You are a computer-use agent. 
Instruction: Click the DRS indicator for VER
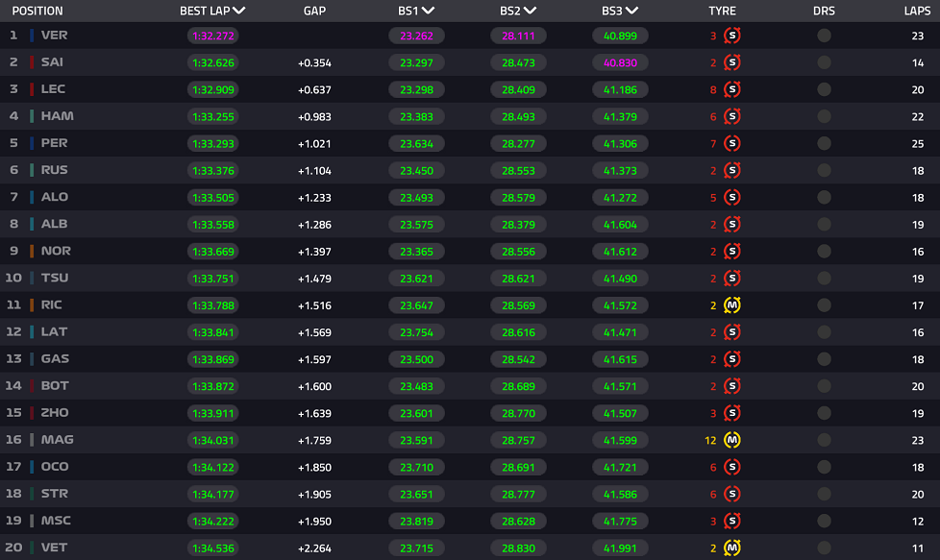tap(825, 36)
